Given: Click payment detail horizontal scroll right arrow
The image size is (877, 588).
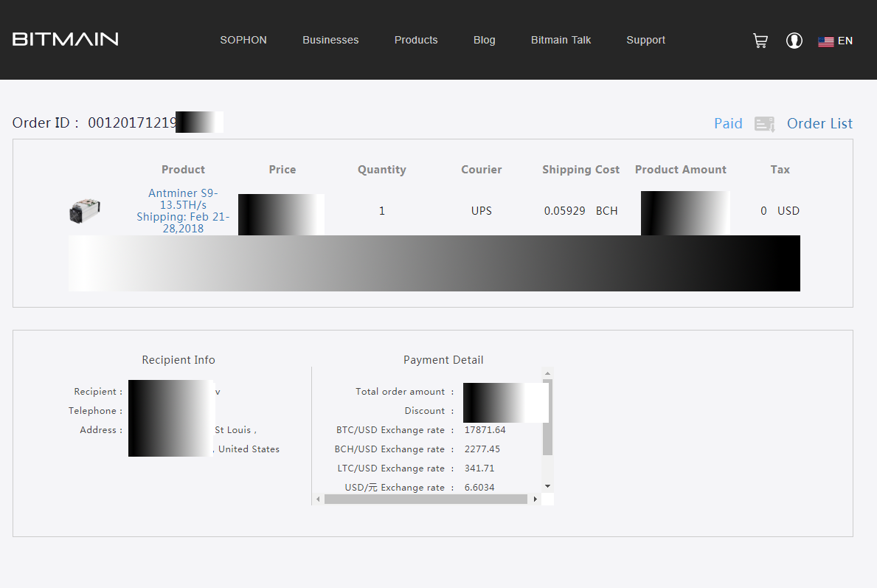Looking at the screenshot, I should pos(535,499).
